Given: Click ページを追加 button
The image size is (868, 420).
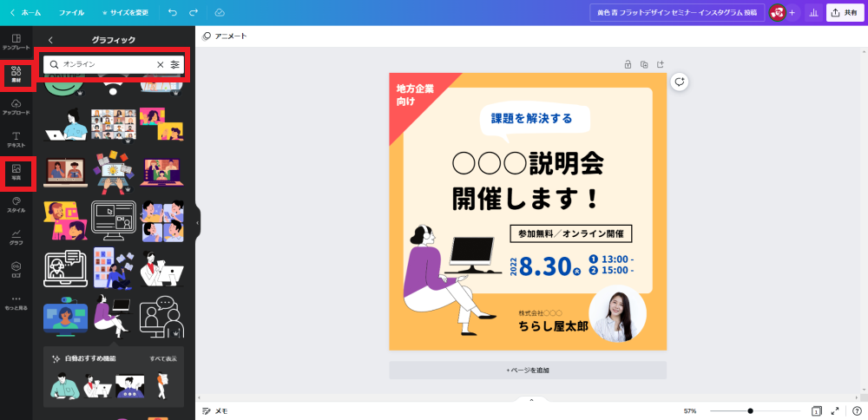Looking at the screenshot, I should pos(528,371).
